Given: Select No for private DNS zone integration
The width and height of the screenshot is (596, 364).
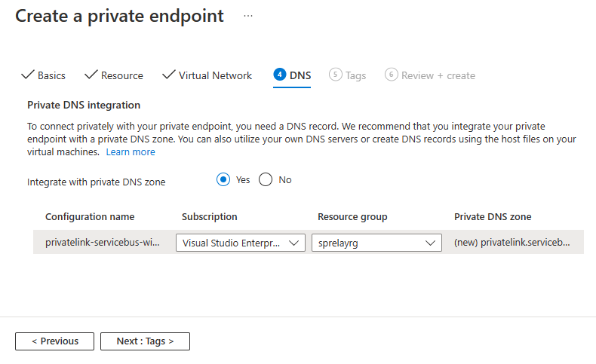Looking at the screenshot, I should [266, 180].
